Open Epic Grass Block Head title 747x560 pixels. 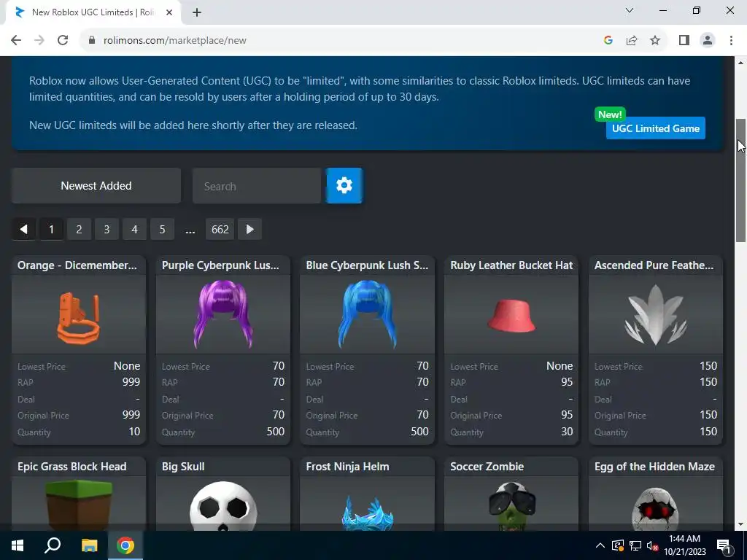coord(72,467)
